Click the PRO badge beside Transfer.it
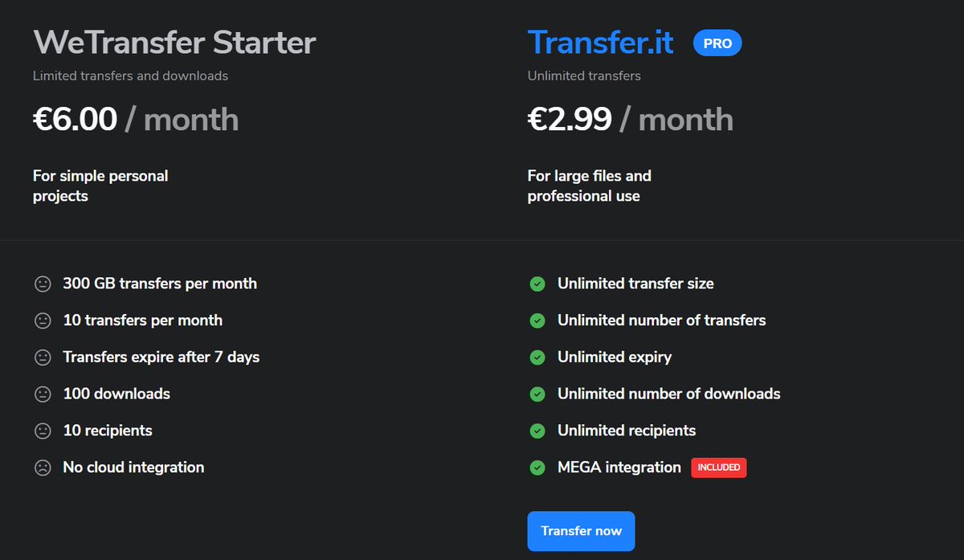Viewport: 964px width, 560px height. (717, 43)
